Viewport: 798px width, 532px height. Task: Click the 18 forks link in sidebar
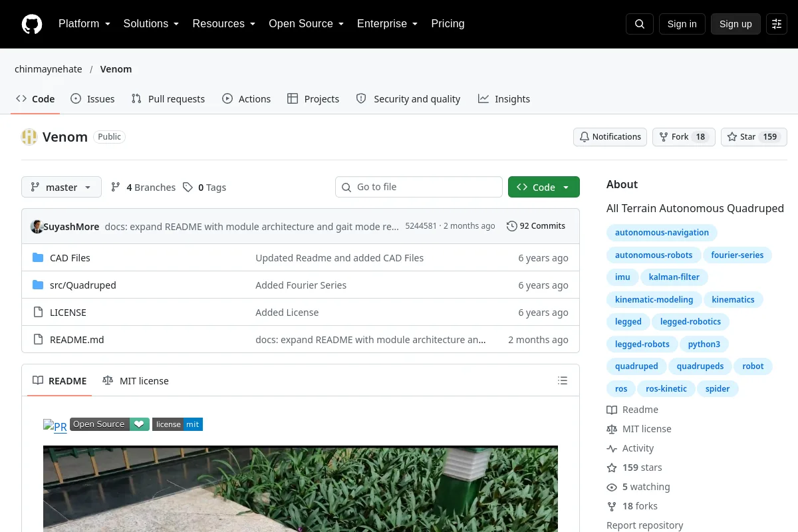632,506
